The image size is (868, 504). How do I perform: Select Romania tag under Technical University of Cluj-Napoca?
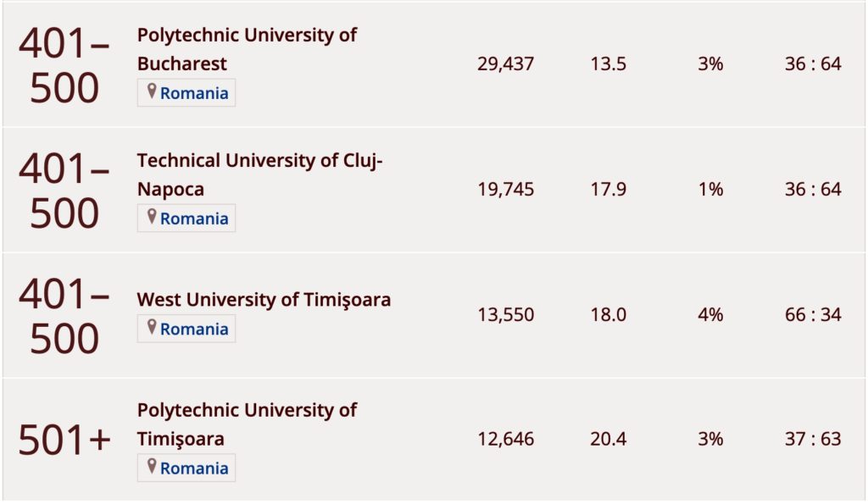194,219
